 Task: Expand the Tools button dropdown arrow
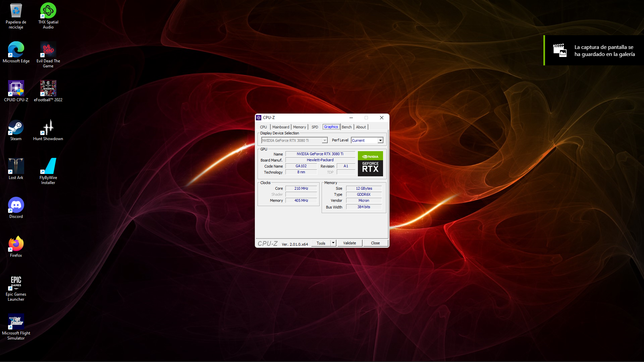(333, 243)
